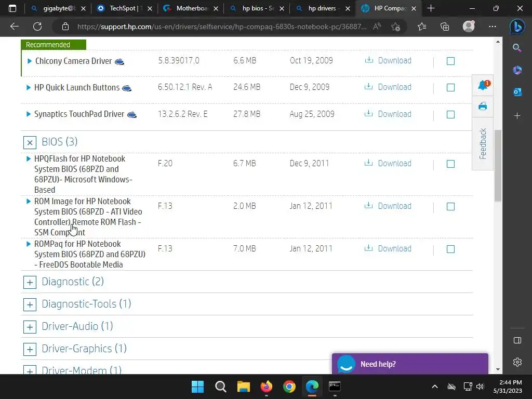Open the Outlook sidebar icon
Image resolution: width=532 pixels, height=399 pixels.
point(517,92)
